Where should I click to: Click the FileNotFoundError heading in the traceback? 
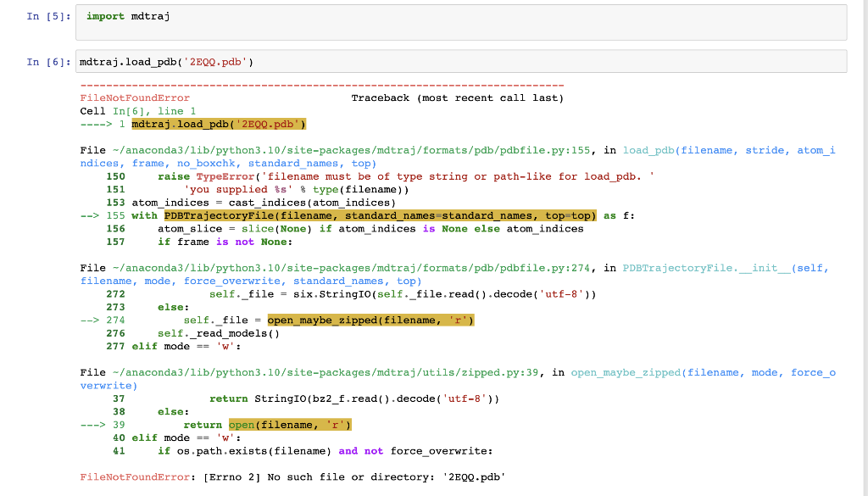pos(136,98)
